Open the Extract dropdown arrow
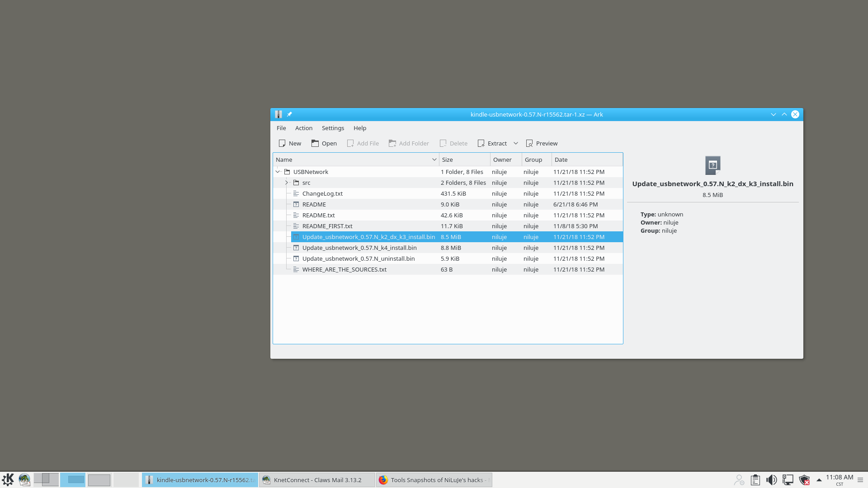 (516, 143)
